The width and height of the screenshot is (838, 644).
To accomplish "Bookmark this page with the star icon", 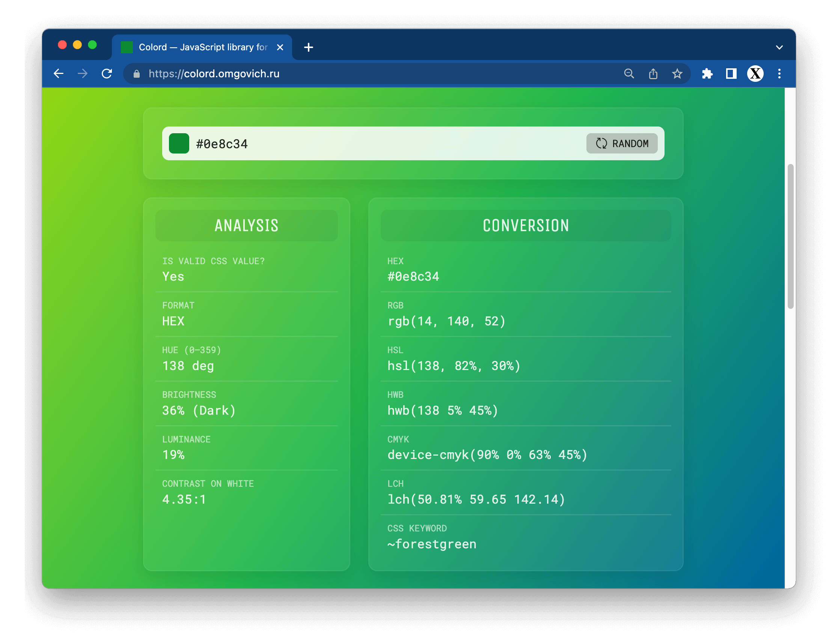I will [x=677, y=74].
